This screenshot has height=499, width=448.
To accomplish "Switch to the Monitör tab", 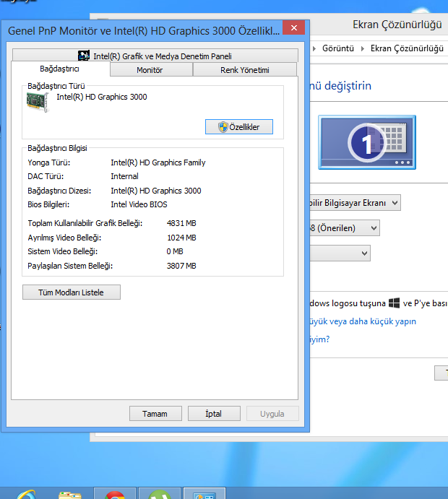I will point(151,70).
